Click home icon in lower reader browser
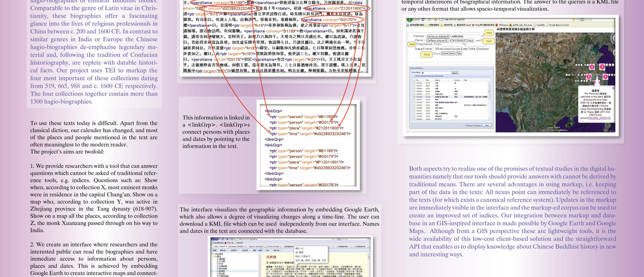 (x=232, y=239)
